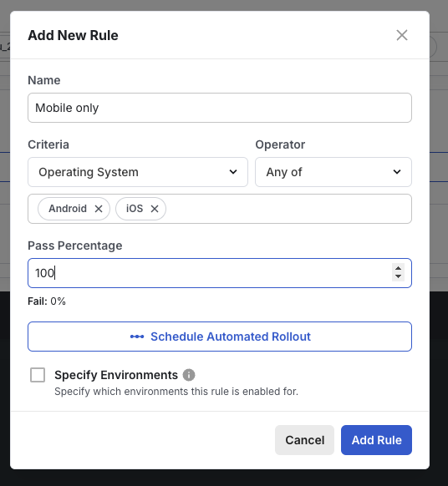The width and height of the screenshot is (448, 486).
Task: Close the Add New Rule dialog
Action: (402, 35)
